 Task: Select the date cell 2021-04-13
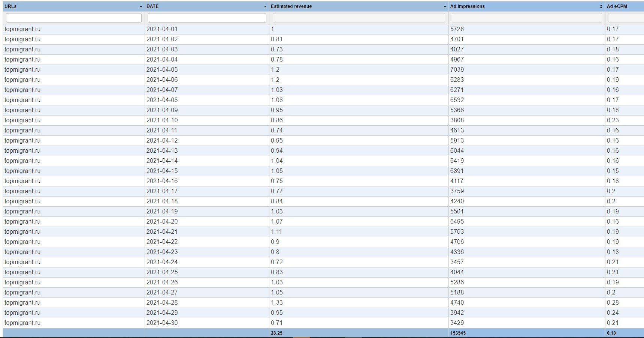[162, 151]
